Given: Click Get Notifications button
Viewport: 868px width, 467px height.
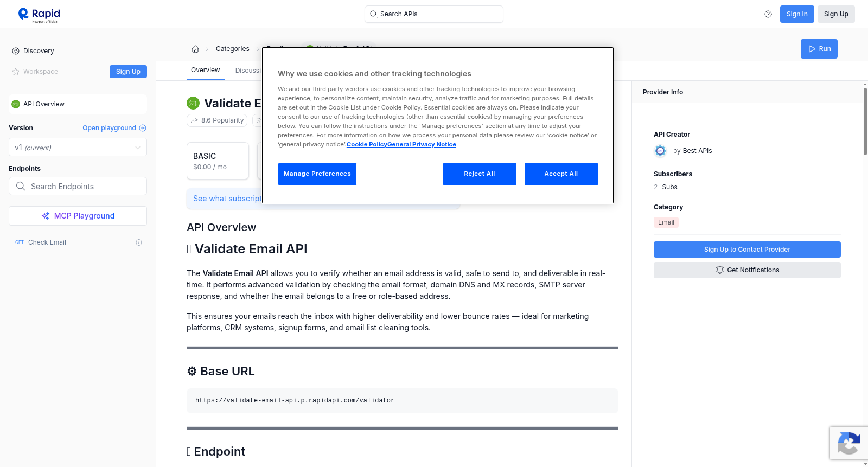Looking at the screenshot, I should (x=747, y=270).
